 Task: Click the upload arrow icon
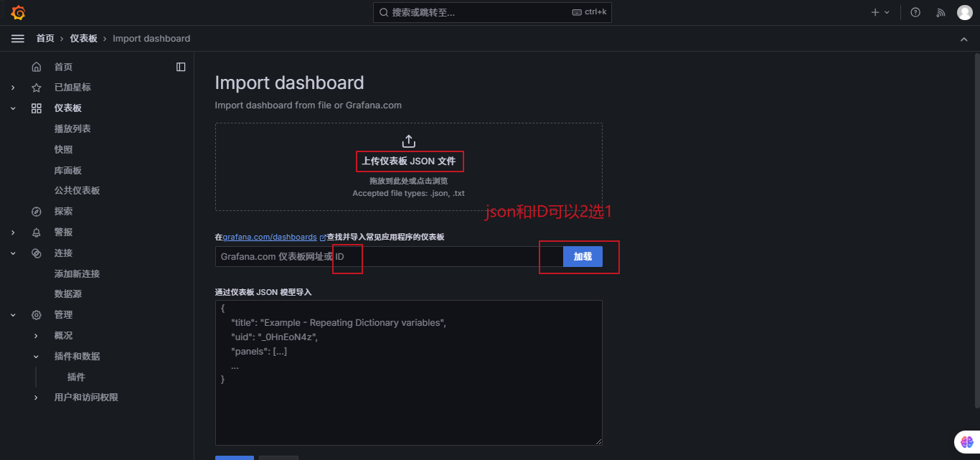click(409, 141)
